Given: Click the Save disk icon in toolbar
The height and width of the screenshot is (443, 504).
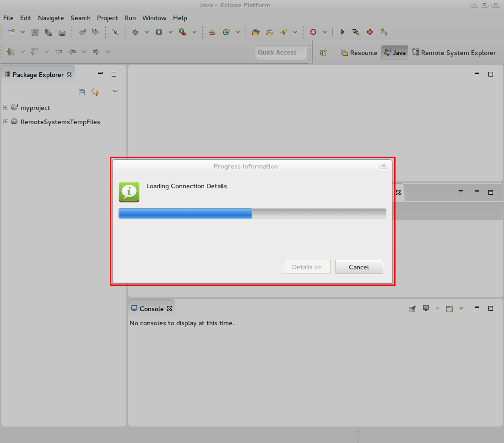Looking at the screenshot, I should (35, 32).
